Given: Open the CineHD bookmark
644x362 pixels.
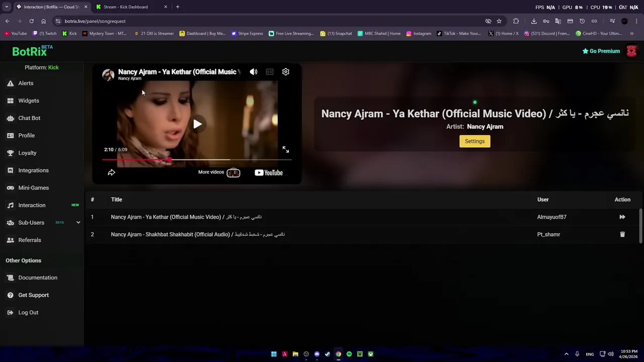Looking at the screenshot, I should click(x=599, y=34).
